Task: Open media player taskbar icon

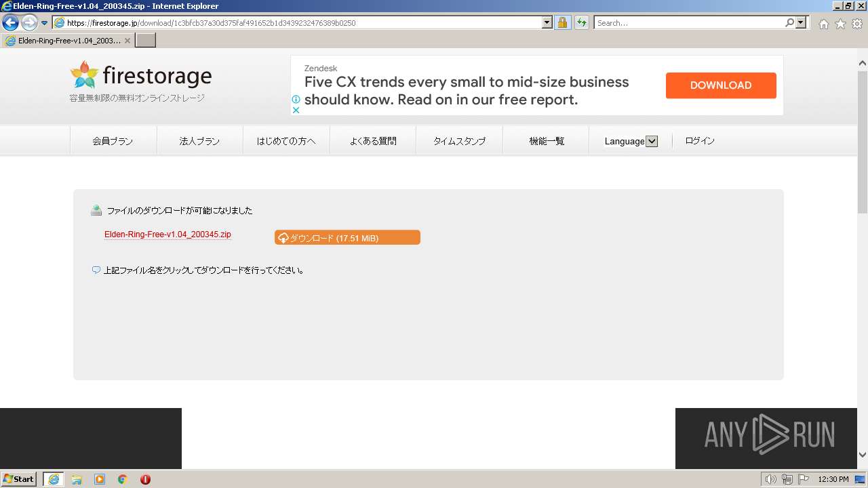Action: [x=100, y=479]
